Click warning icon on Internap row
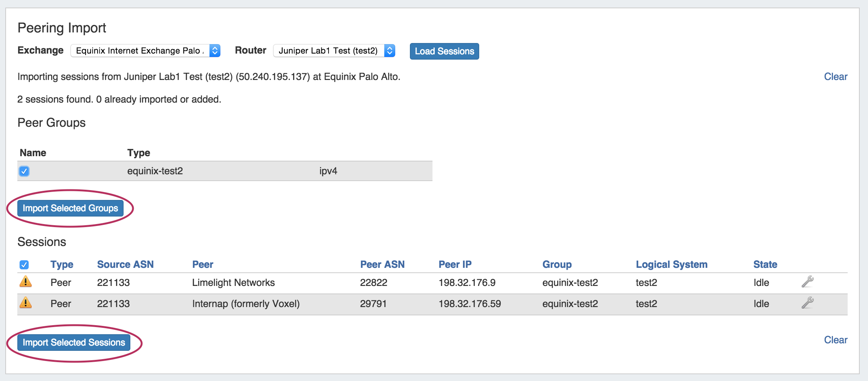 [x=25, y=303]
